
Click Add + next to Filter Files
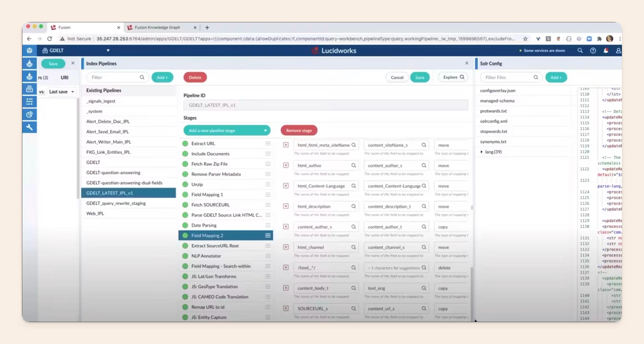point(556,77)
